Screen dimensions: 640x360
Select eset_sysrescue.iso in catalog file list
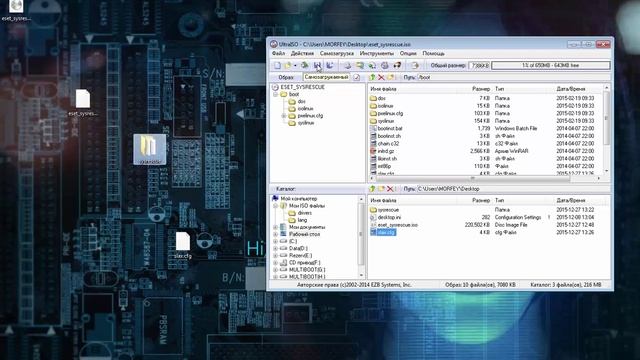click(398, 225)
